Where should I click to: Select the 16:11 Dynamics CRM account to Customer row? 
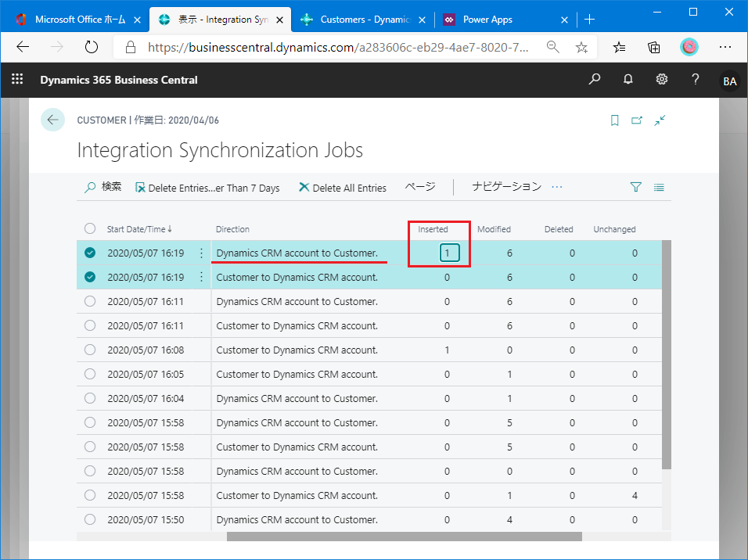tap(90, 301)
